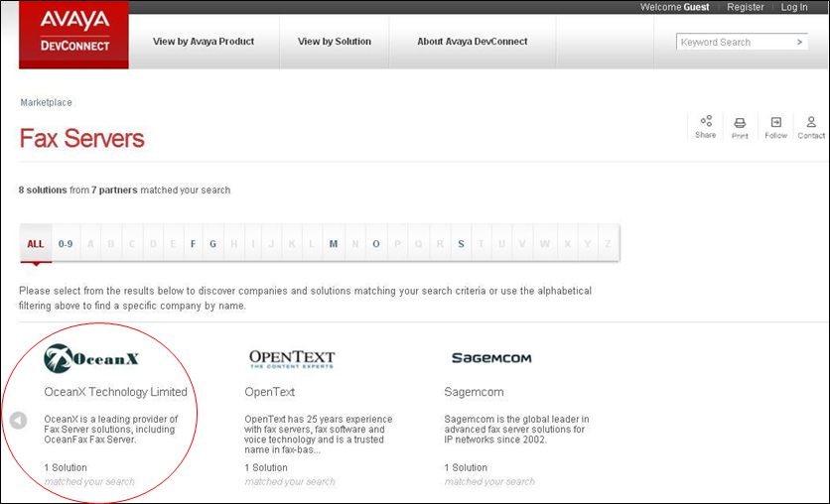Click the Avaya DevConnect logo
Viewport: 830px width, 504px height.
[x=73, y=35]
